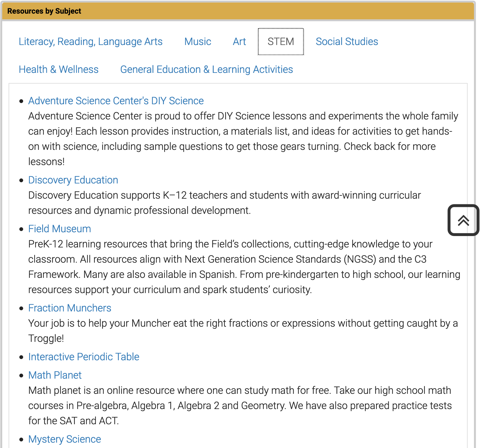Image resolution: width=480 pixels, height=448 pixels.
Task: Follow the Math Planet link
Action: [x=55, y=375]
